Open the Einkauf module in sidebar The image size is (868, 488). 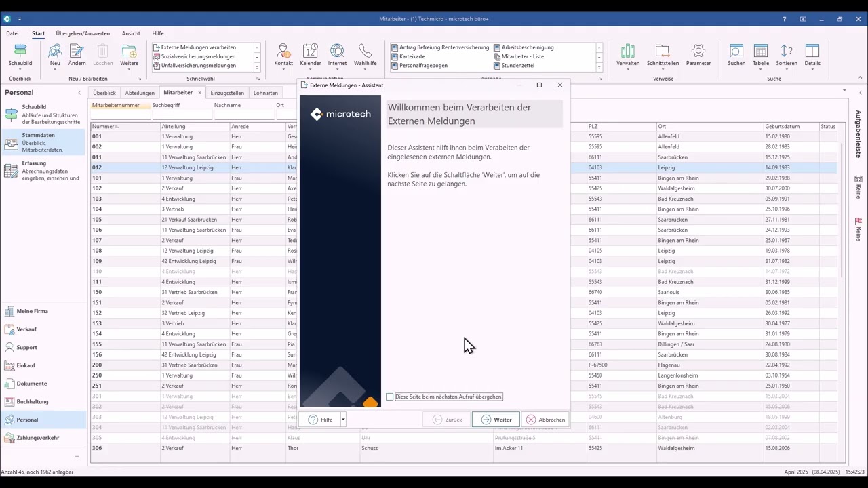[43, 365]
